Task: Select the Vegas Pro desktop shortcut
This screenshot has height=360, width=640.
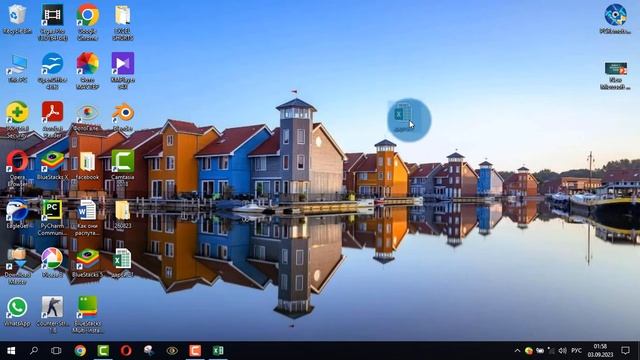Action: click(x=52, y=21)
